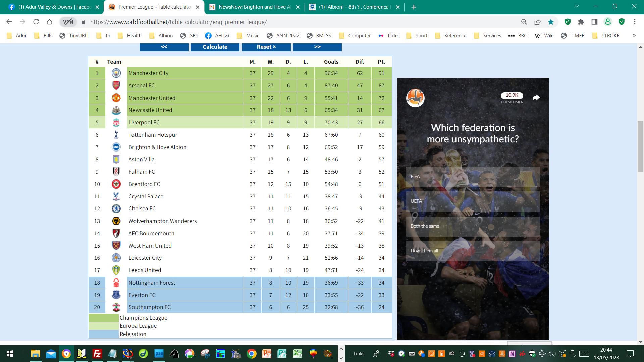Open the Aston Villa team link

tap(142, 159)
